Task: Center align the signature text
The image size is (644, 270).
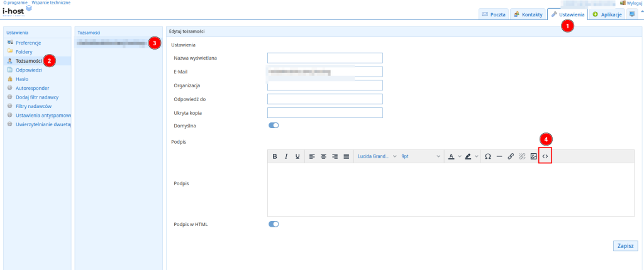Action: point(323,156)
